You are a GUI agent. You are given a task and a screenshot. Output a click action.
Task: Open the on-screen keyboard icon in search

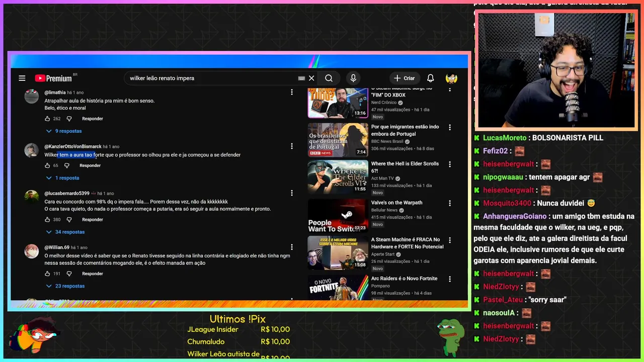(301, 78)
